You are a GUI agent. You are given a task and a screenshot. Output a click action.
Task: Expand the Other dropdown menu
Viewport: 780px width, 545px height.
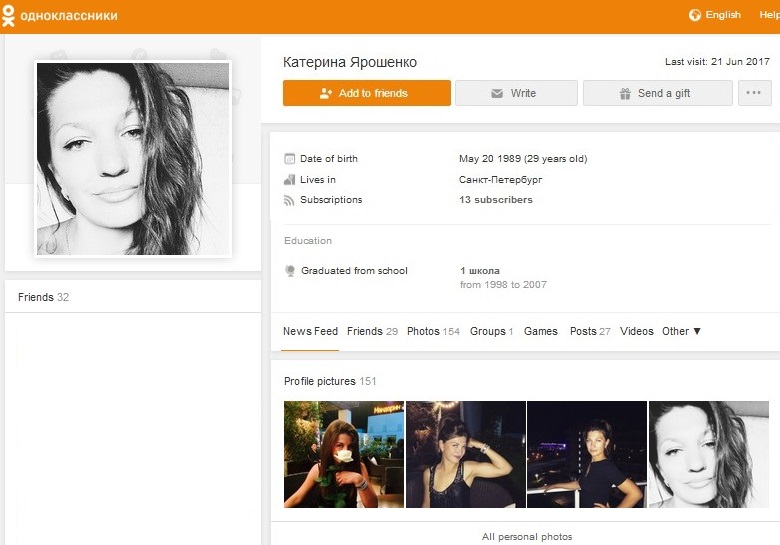[x=681, y=331]
